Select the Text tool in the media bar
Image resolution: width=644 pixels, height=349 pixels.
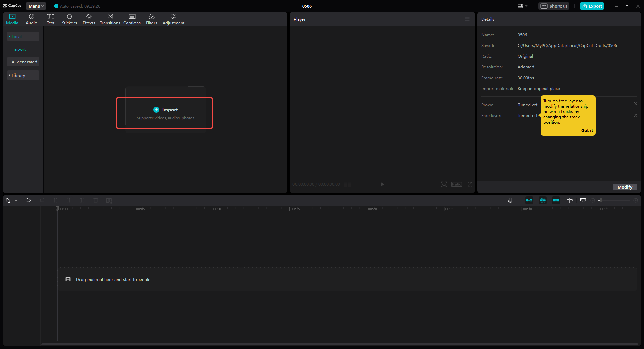tap(51, 19)
